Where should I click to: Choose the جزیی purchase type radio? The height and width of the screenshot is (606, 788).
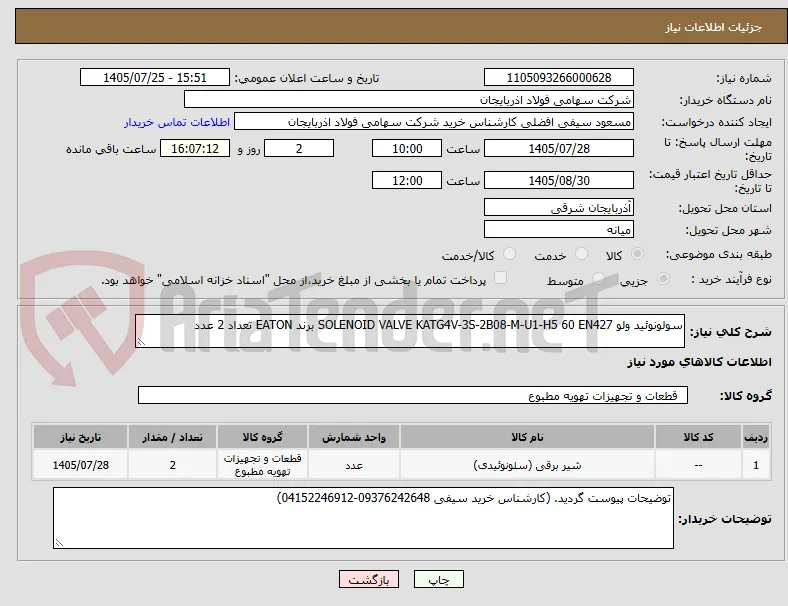(663, 279)
